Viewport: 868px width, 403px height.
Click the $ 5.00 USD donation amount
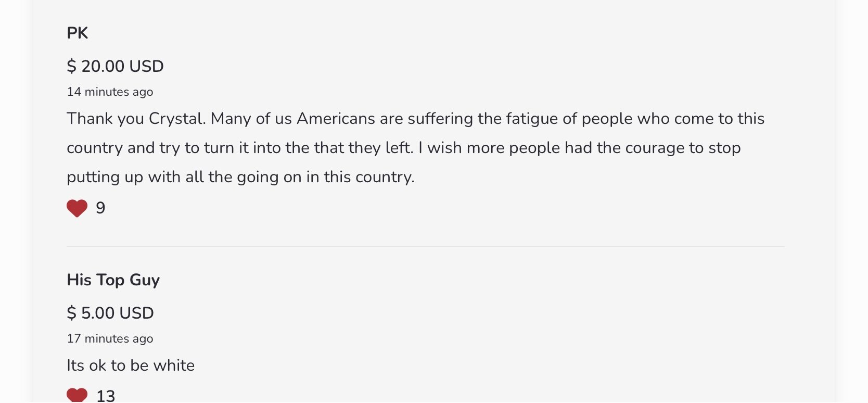(110, 313)
